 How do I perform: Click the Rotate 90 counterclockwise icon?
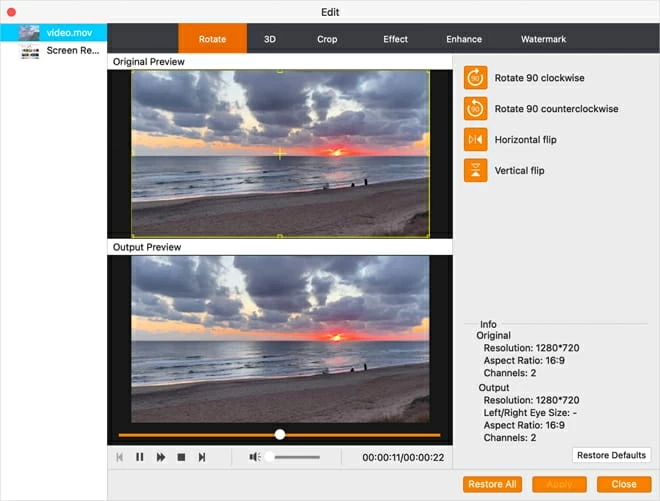(x=476, y=109)
